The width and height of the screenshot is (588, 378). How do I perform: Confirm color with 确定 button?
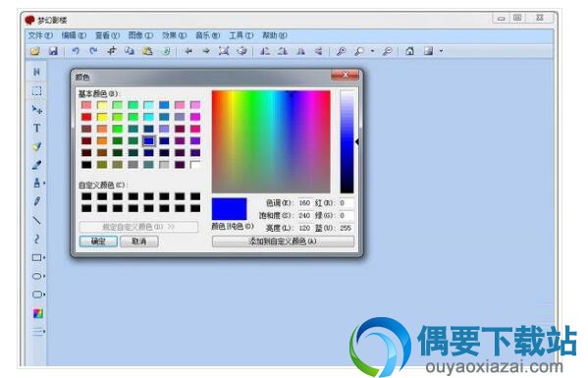pos(98,242)
